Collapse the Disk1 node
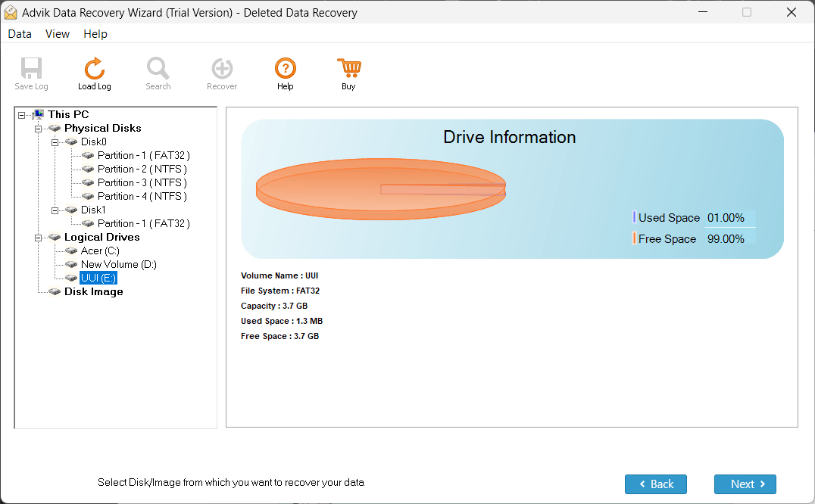 coord(55,210)
